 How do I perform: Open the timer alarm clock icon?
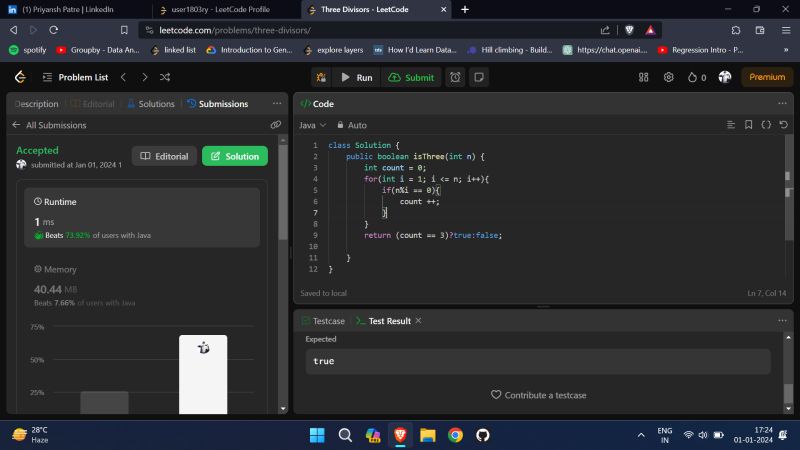[x=455, y=77]
